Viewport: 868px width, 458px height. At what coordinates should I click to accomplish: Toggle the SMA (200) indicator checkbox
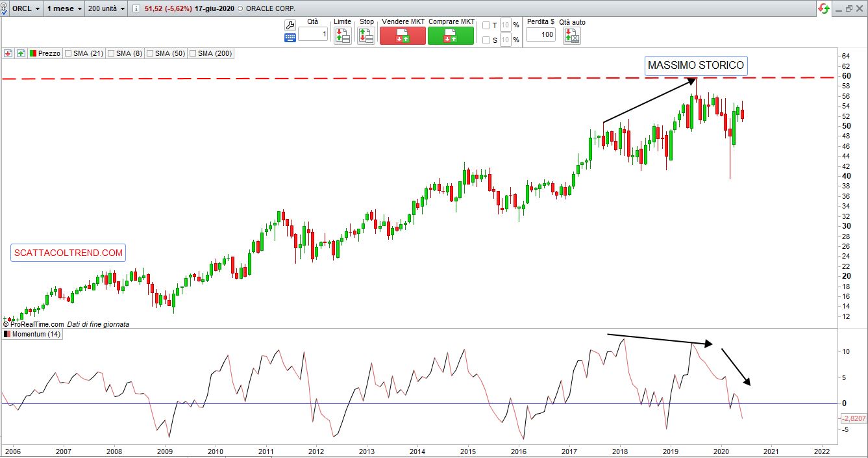click(193, 53)
